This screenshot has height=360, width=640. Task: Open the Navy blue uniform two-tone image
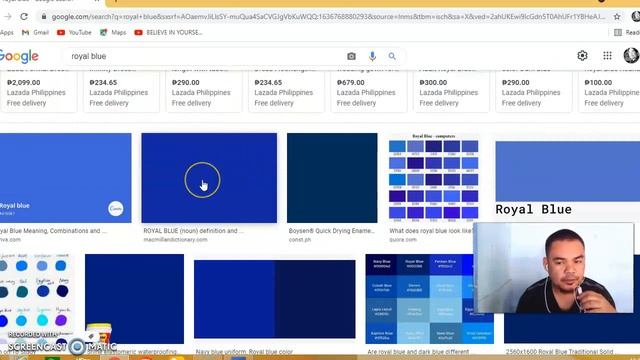click(x=275, y=299)
